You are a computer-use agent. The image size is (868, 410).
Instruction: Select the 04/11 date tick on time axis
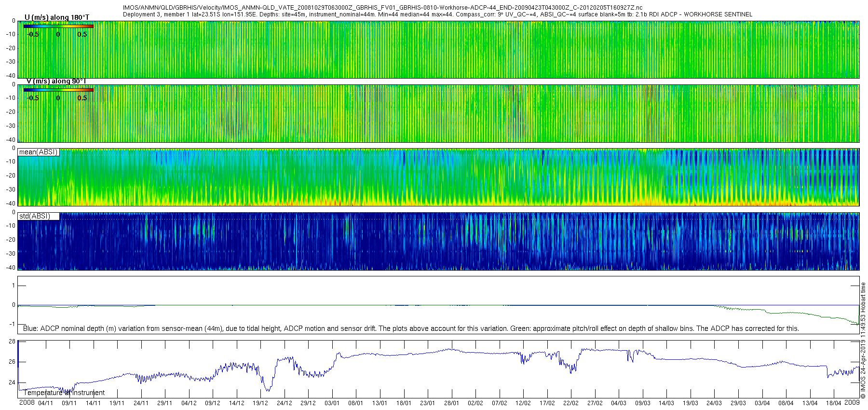pyautogui.click(x=45, y=403)
